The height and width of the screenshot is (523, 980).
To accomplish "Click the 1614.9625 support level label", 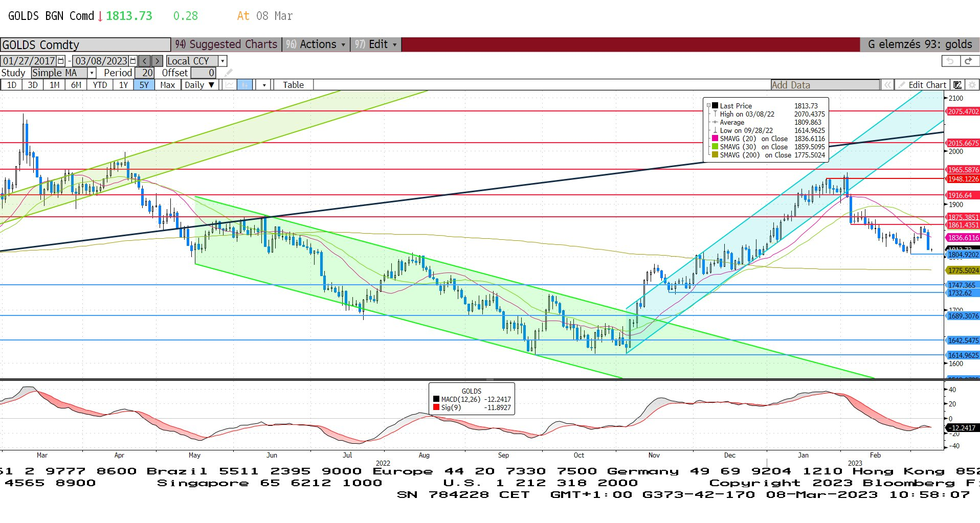I will (x=963, y=355).
